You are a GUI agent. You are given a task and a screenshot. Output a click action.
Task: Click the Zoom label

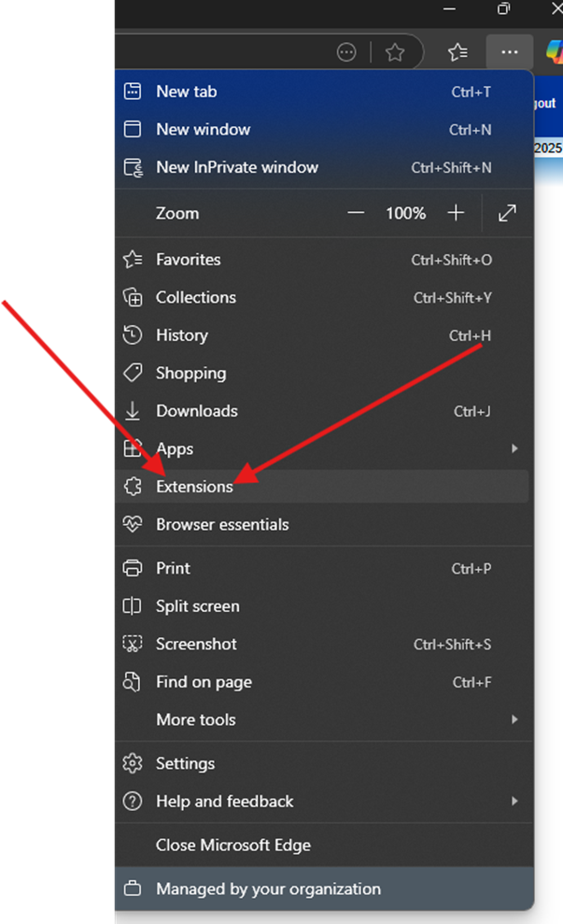point(177,213)
